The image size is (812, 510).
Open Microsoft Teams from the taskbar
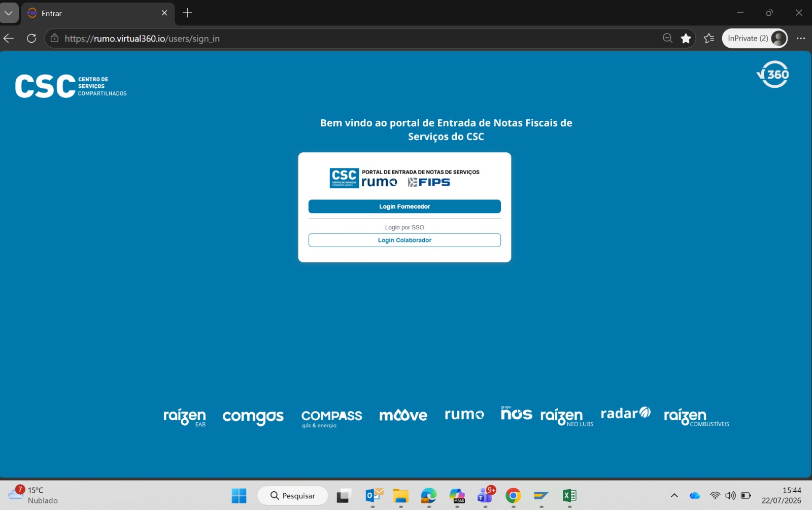486,495
